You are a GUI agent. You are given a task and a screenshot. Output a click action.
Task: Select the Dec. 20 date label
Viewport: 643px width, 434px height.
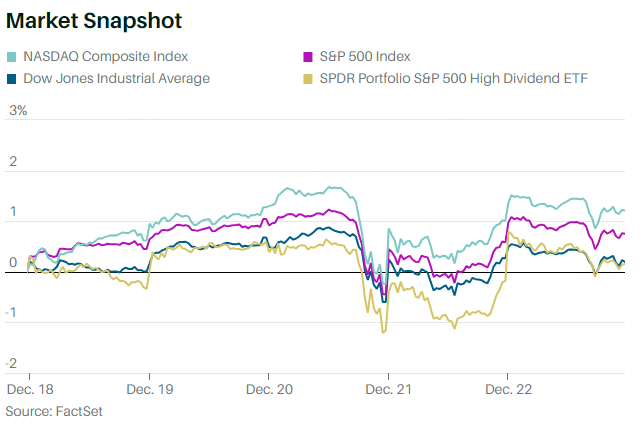tap(268, 389)
